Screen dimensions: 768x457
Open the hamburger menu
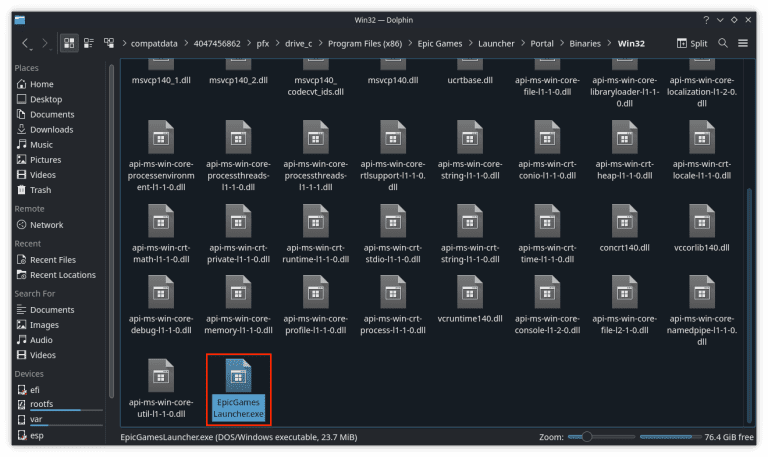point(743,43)
